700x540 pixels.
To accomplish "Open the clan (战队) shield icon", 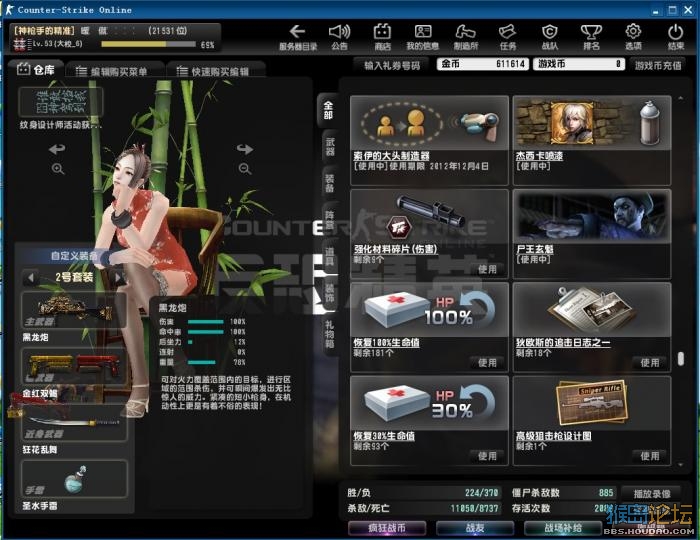I will tap(550, 37).
